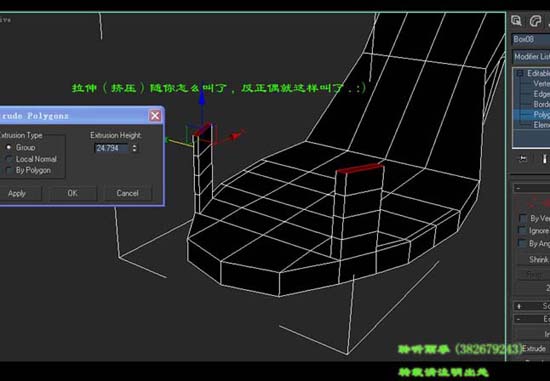Click the Apply button in the Extrude Polygons dialog

[x=18, y=193]
